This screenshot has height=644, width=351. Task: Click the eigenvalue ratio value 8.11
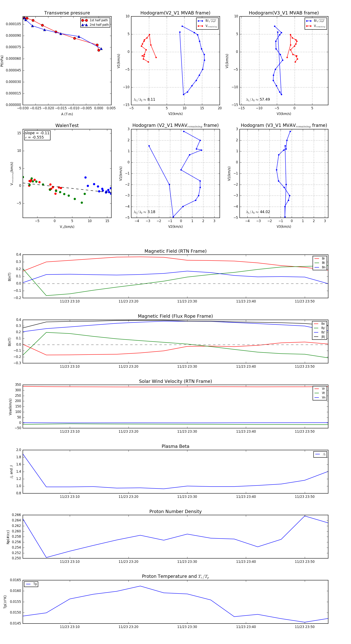(151, 100)
